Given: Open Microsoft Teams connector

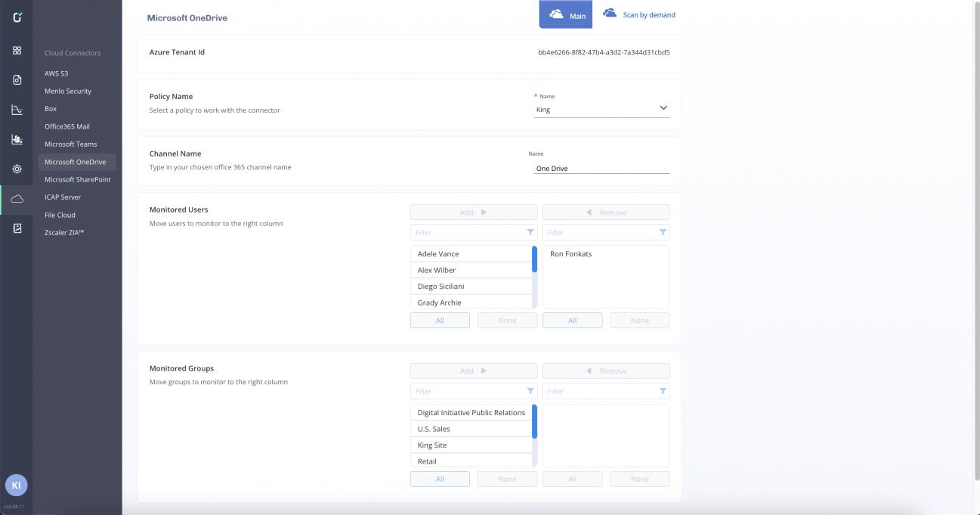Looking at the screenshot, I should tap(71, 144).
